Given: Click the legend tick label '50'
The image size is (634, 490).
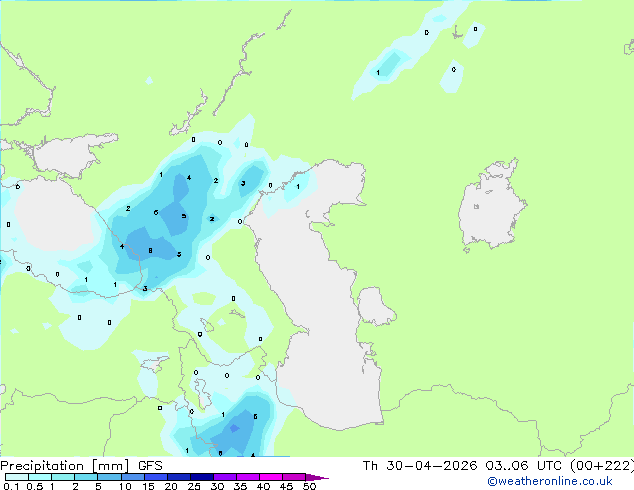Looking at the screenshot, I should tap(309, 486).
